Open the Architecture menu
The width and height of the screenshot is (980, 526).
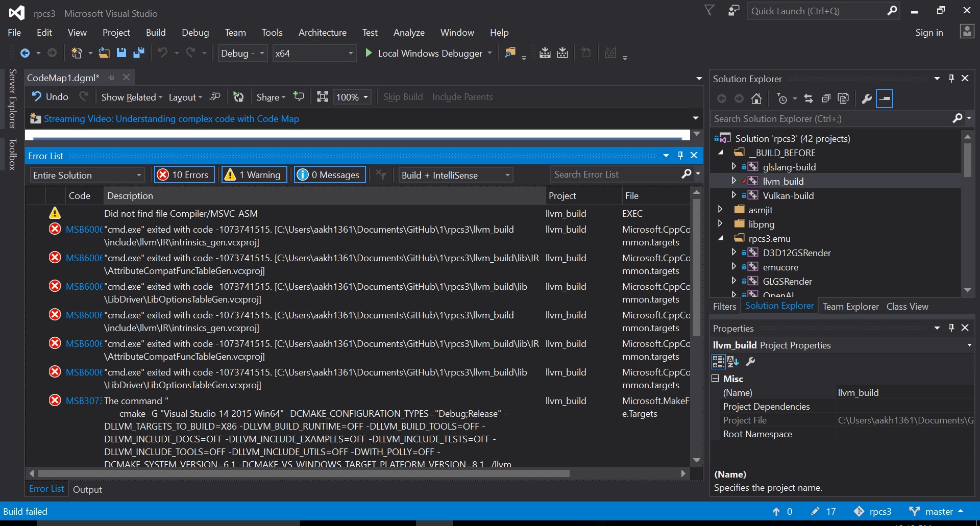pyautogui.click(x=322, y=33)
